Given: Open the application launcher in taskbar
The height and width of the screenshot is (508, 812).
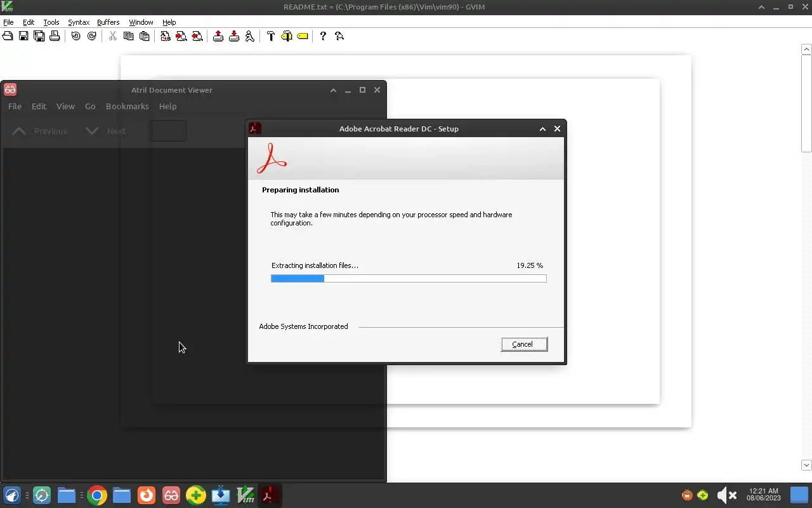Looking at the screenshot, I should (x=12, y=495).
